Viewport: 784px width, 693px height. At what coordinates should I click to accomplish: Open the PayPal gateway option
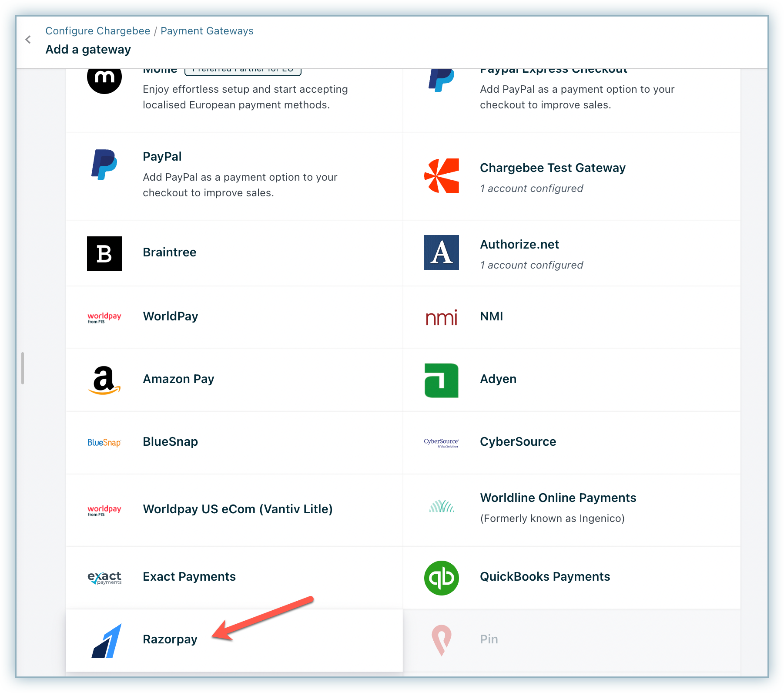click(x=162, y=157)
